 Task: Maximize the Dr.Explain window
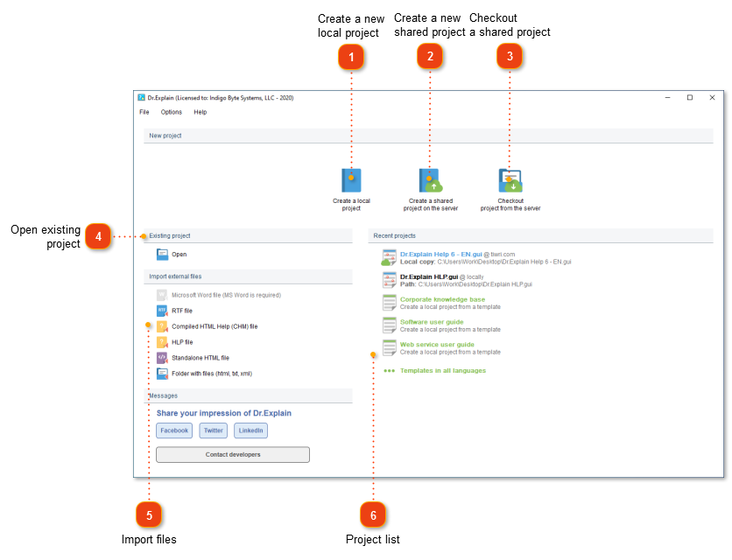pos(689,97)
